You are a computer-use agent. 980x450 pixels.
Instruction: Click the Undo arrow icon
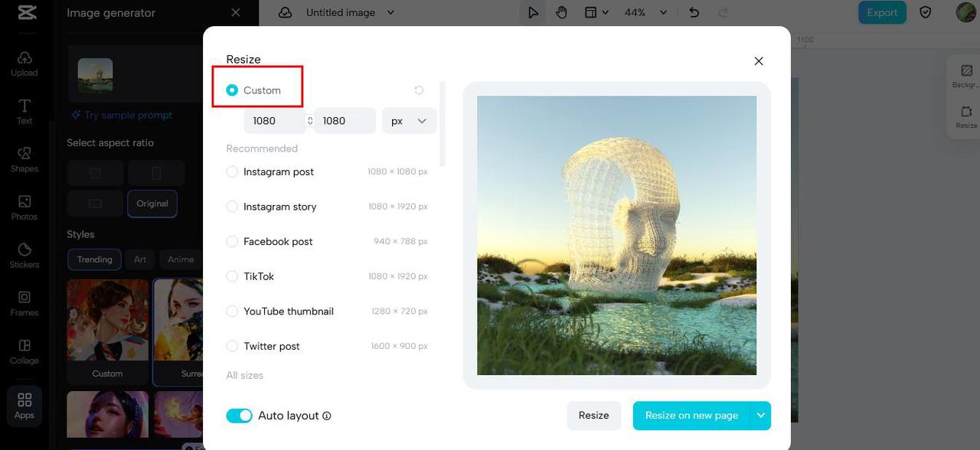click(694, 12)
